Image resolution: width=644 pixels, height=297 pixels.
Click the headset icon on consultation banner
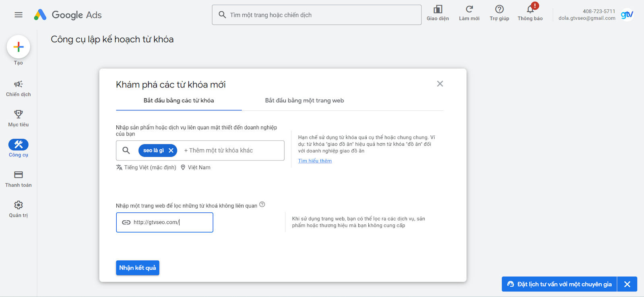pos(510,284)
